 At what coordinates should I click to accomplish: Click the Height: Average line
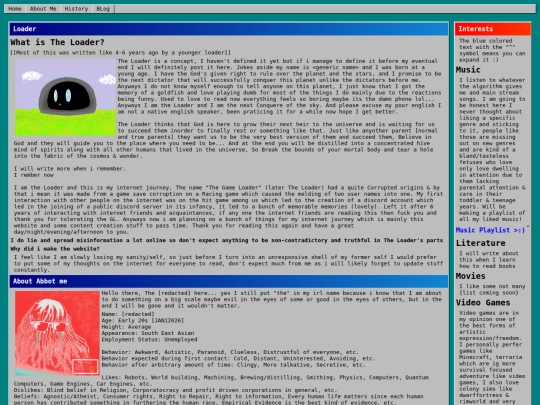(126, 327)
